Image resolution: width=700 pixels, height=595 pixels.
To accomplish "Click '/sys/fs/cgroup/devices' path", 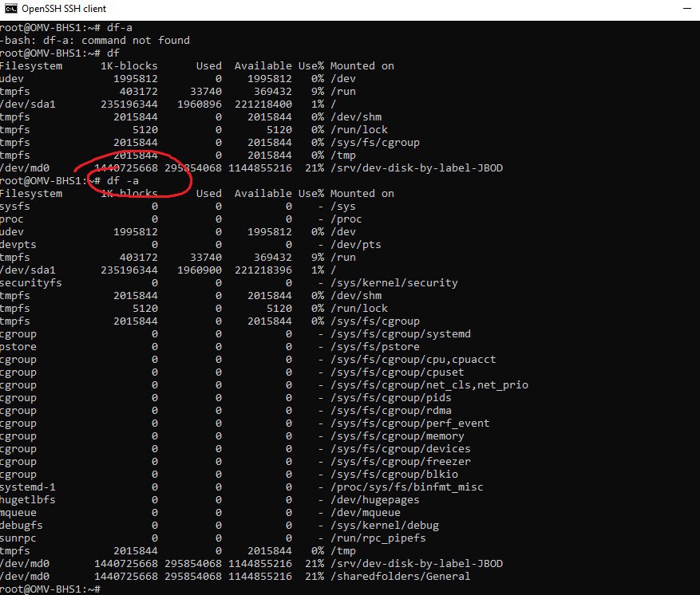I will pyautogui.click(x=401, y=449).
